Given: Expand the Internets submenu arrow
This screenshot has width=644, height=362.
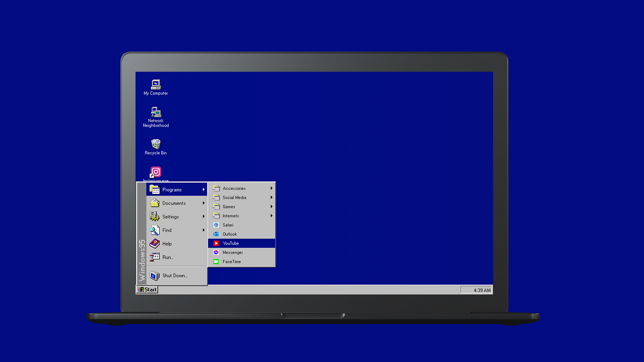Looking at the screenshot, I should 271,216.
